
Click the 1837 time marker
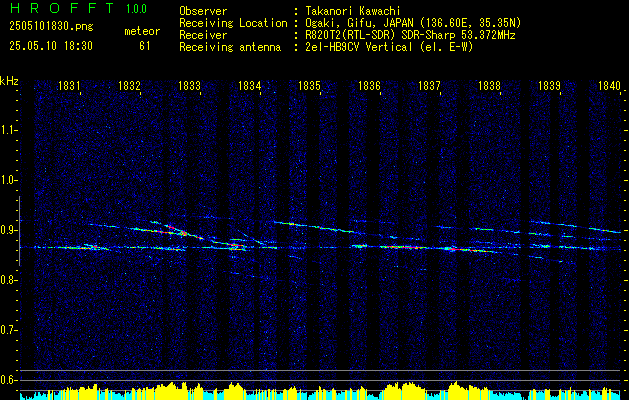430,85
